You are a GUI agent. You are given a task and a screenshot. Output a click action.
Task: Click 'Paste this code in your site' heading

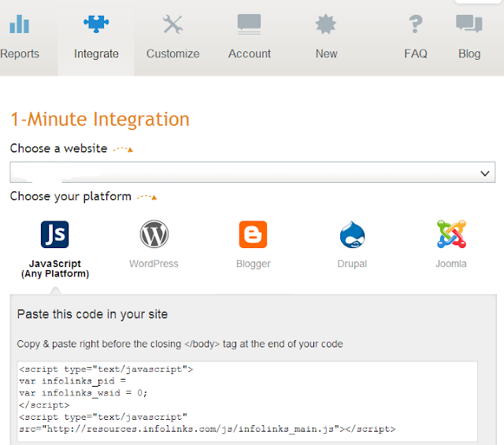coord(92,314)
